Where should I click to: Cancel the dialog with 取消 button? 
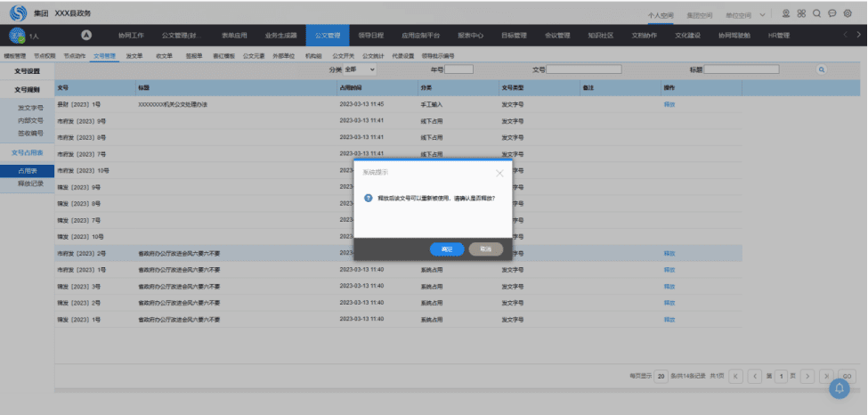click(x=485, y=249)
